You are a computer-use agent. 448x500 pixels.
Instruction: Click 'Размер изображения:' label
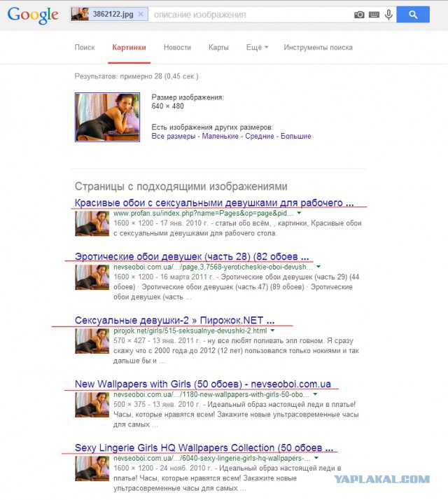click(188, 97)
